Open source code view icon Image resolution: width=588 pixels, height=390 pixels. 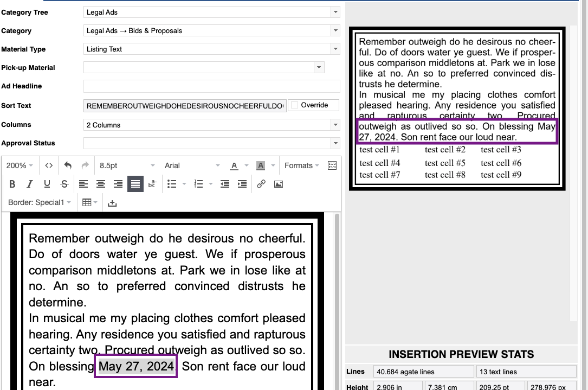(x=49, y=165)
